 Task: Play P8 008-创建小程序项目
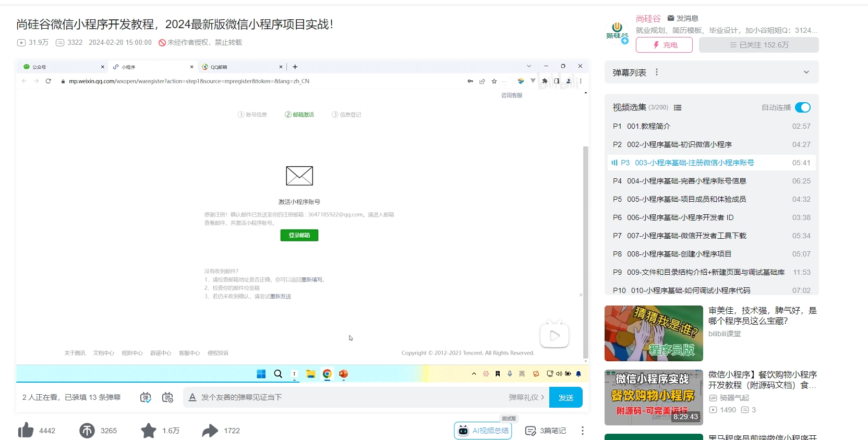(712, 254)
